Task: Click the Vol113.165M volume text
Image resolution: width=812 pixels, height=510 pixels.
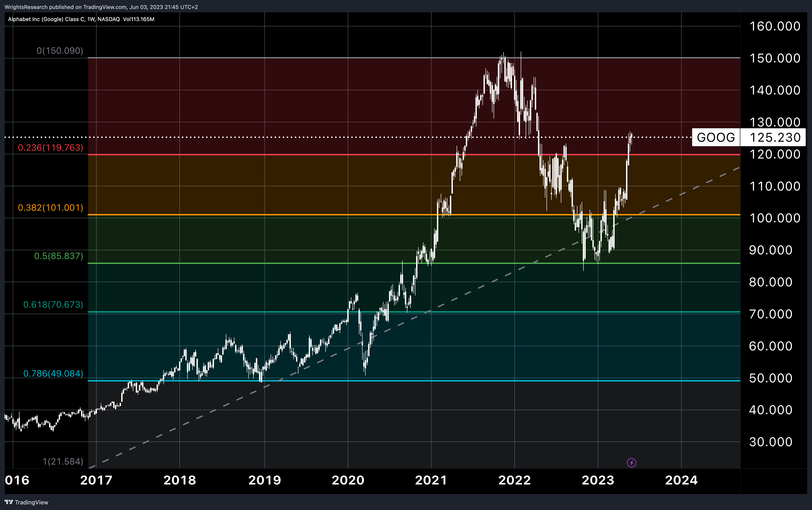Action: click(x=139, y=19)
